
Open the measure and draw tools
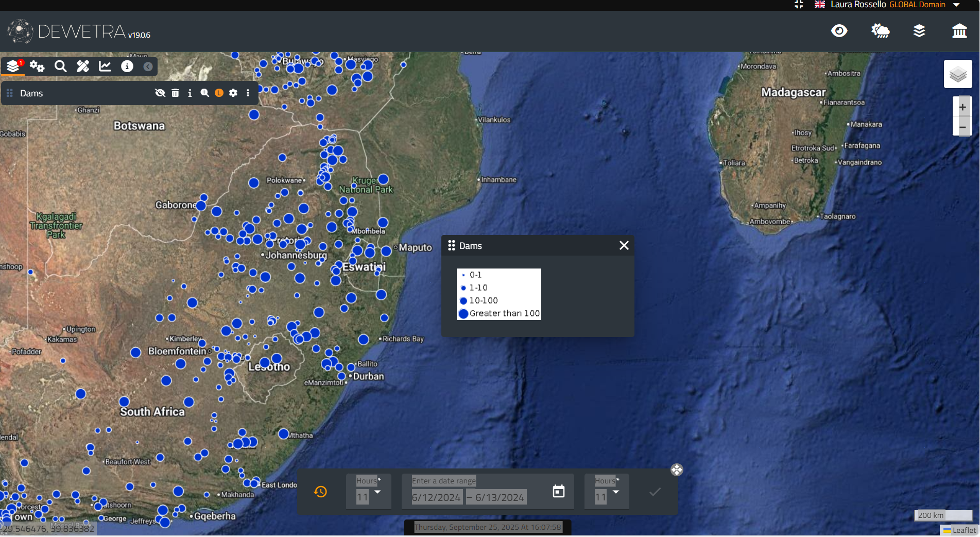tap(83, 66)
